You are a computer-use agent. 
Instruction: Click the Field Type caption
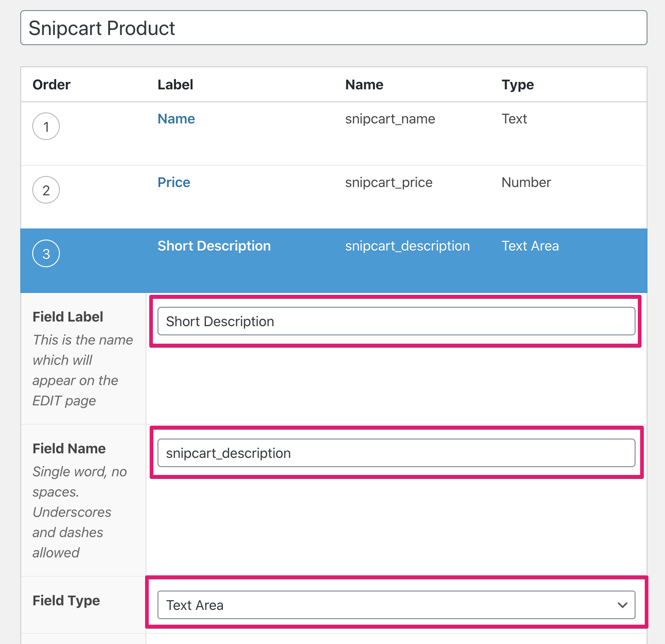coord(66,601)
